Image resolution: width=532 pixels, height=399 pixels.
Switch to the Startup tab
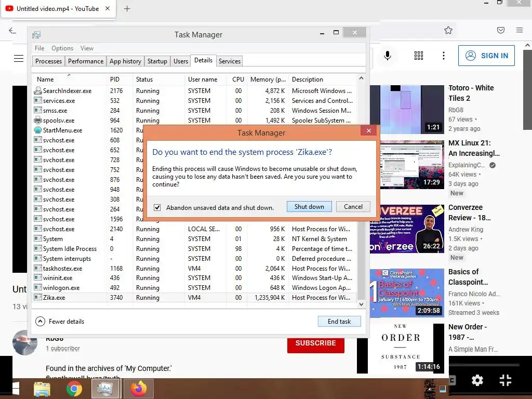click(157, 61)
